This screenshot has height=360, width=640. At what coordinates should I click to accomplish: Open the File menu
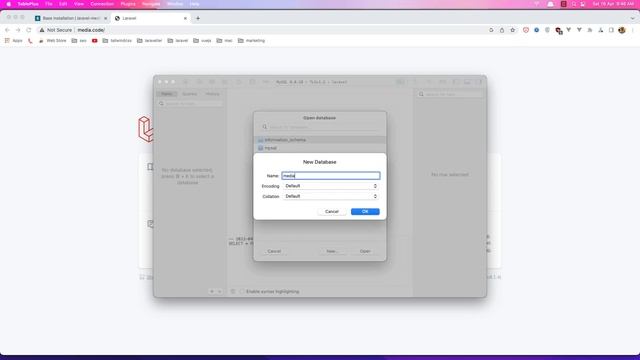[x=49, y=4]
